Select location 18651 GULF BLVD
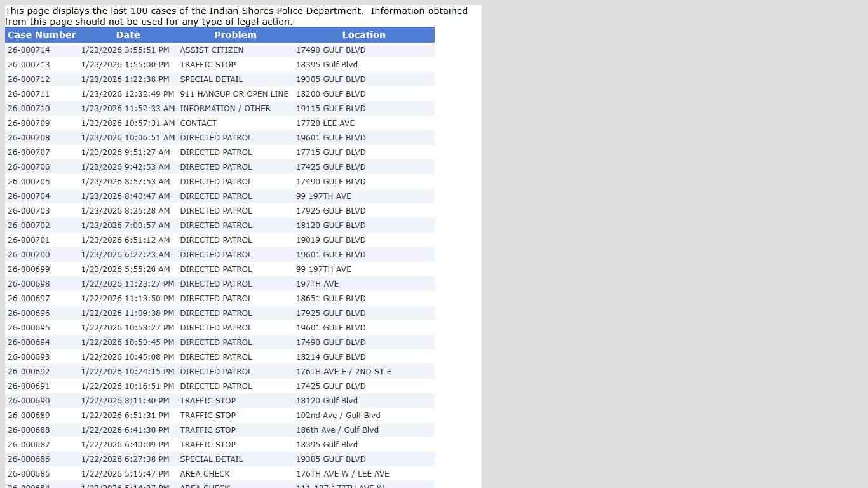868x488 pixels. tap(331, 299)
